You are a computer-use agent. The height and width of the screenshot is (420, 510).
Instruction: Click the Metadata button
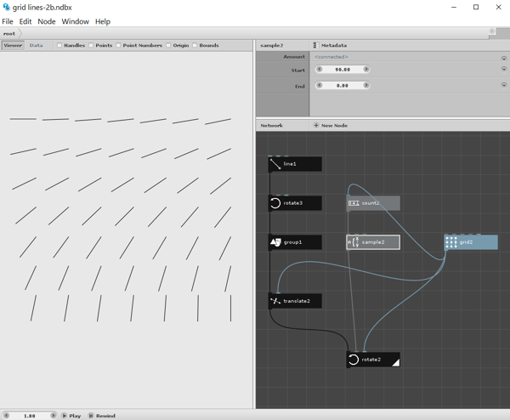(330, 45)
